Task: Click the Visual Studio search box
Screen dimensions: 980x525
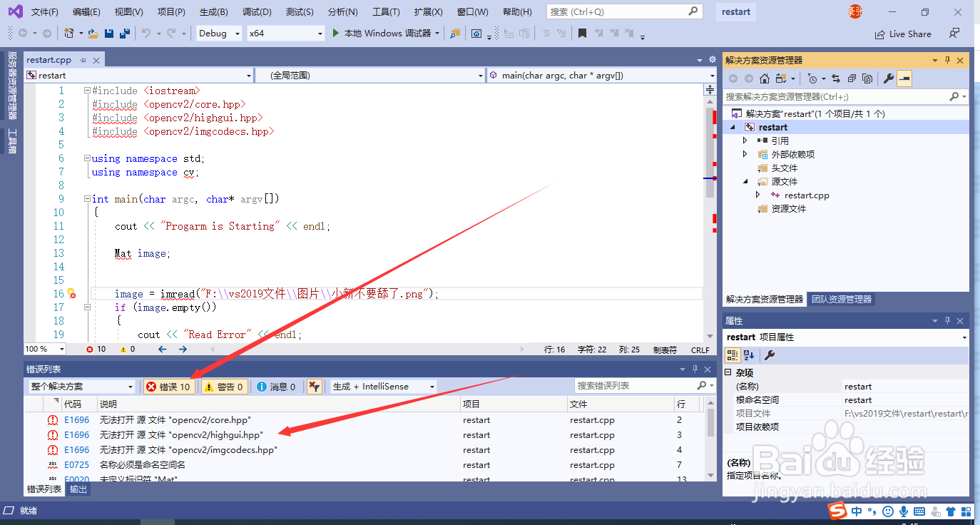Action: pyautogui.click(x=624, y=12)
